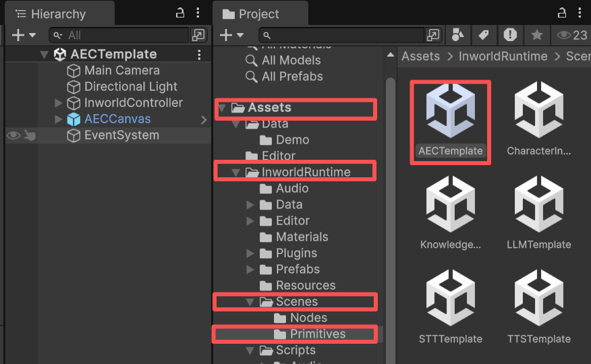Click Assets in the breadcrumb path
This screenshot has width=591, height=364.
pos(420,57)
